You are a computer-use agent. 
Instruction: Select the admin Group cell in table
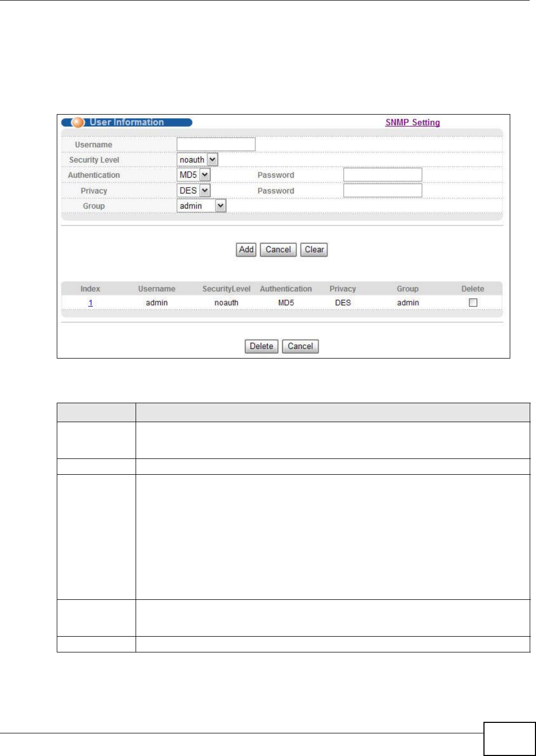point(408,303)
